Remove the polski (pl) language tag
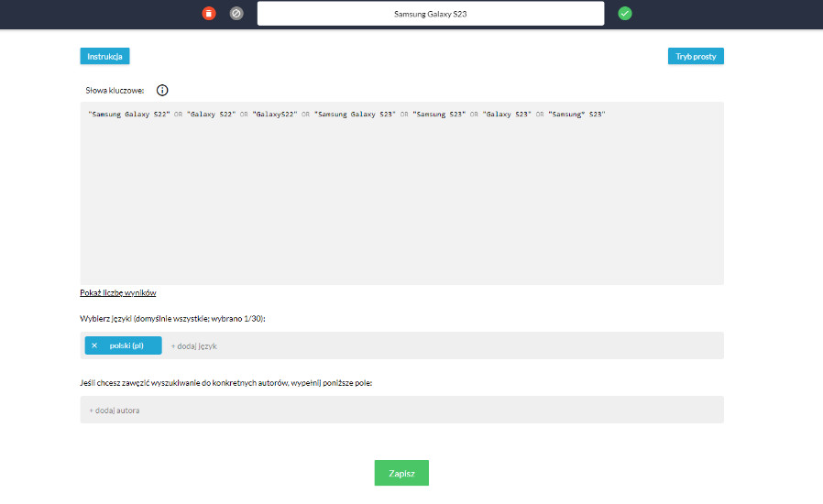823x504 pixels. tap(94, 345)
